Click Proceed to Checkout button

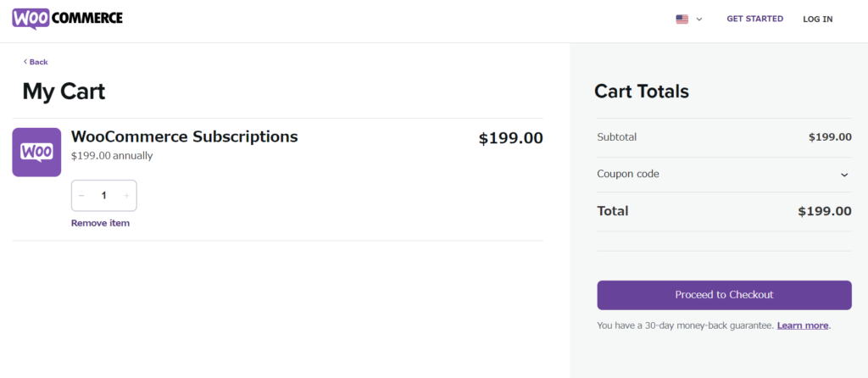click(724, 295)
